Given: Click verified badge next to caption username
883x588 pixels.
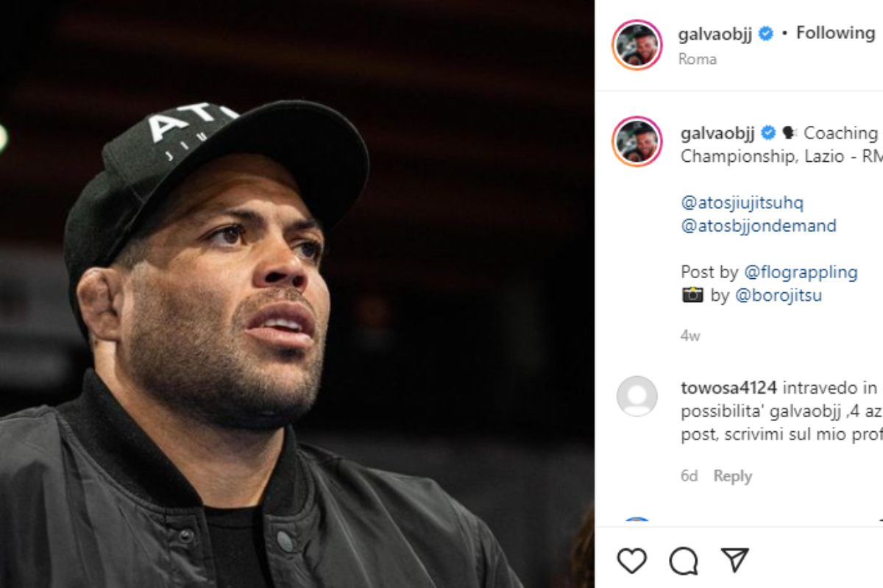Looking at the screenshot, I should (768, 133).
